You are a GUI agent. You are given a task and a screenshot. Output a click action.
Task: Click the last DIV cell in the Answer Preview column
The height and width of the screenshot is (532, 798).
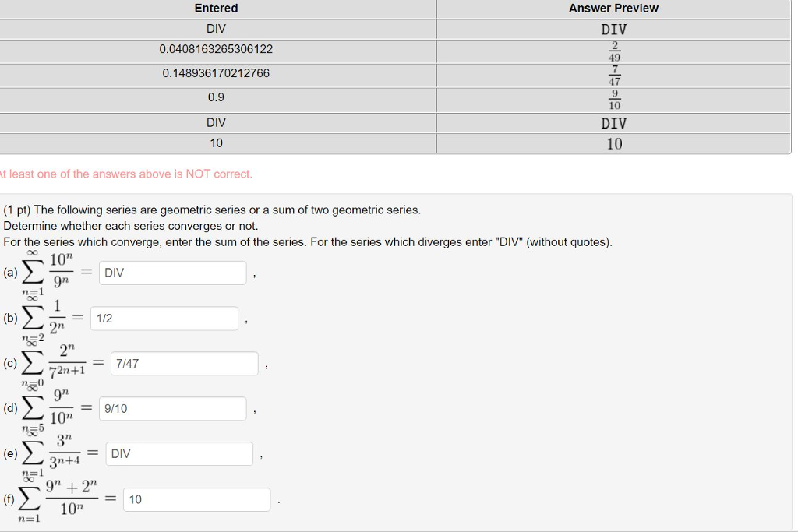[614, 123]
